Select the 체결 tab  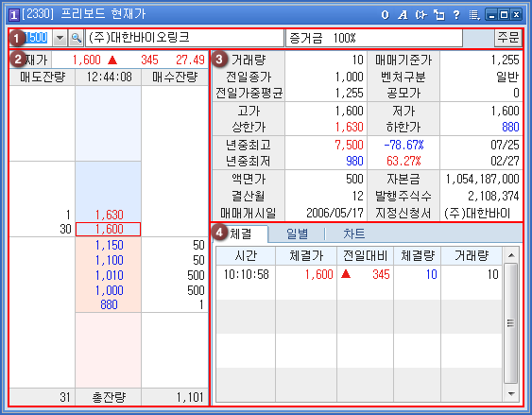(240, 233)
